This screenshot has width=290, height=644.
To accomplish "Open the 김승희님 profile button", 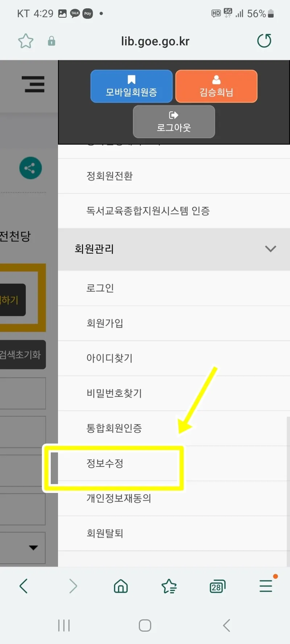I will pos(216,86).
